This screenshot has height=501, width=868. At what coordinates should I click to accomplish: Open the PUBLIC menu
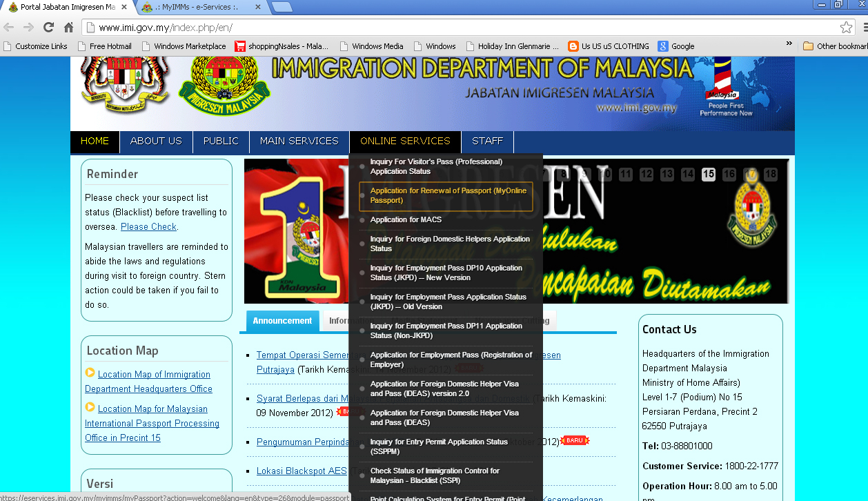[x=221, y=141]
